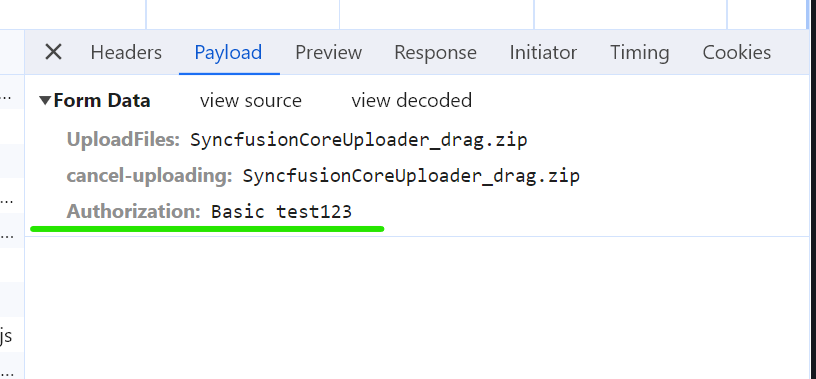Click the cancel-uploading parameter name

[x=149, y=176]
